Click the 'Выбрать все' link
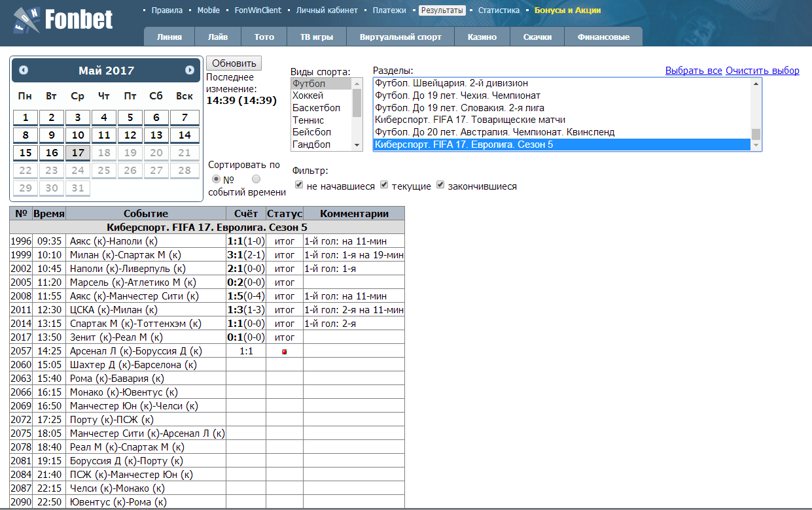 coord(694,71)
